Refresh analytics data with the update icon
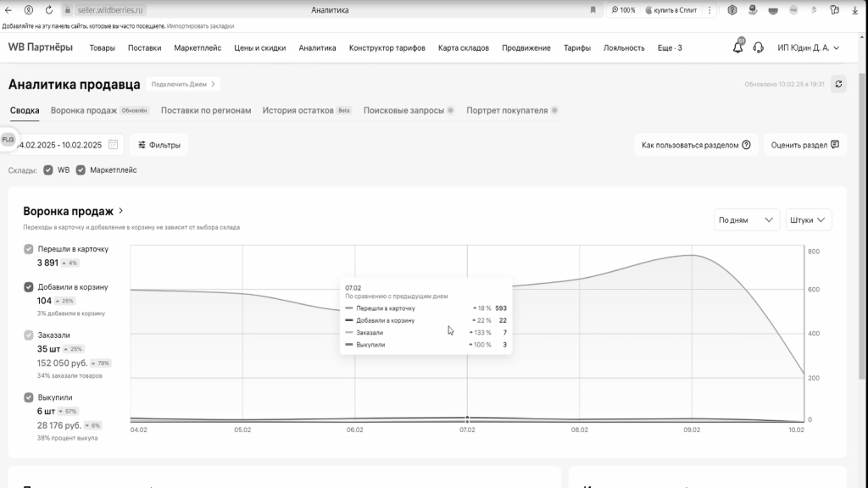 tap(838, 84)
